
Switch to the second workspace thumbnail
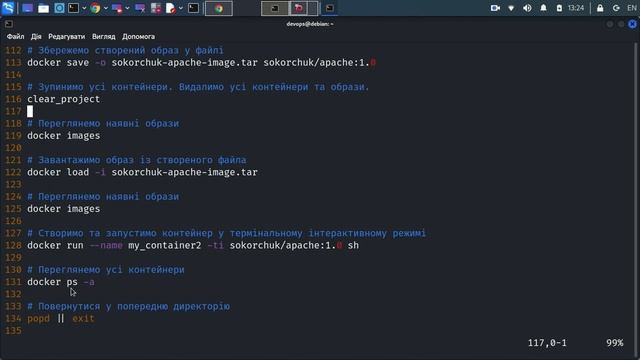[x=303, y=8]
